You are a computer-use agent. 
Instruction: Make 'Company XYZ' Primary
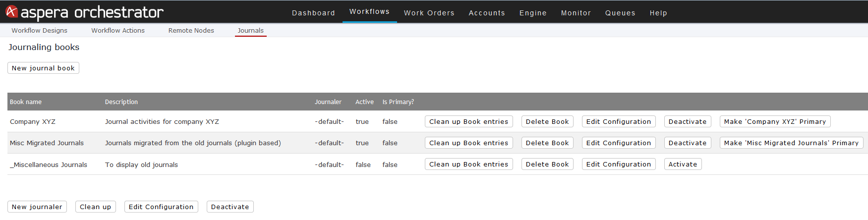(x=775, y=121)
